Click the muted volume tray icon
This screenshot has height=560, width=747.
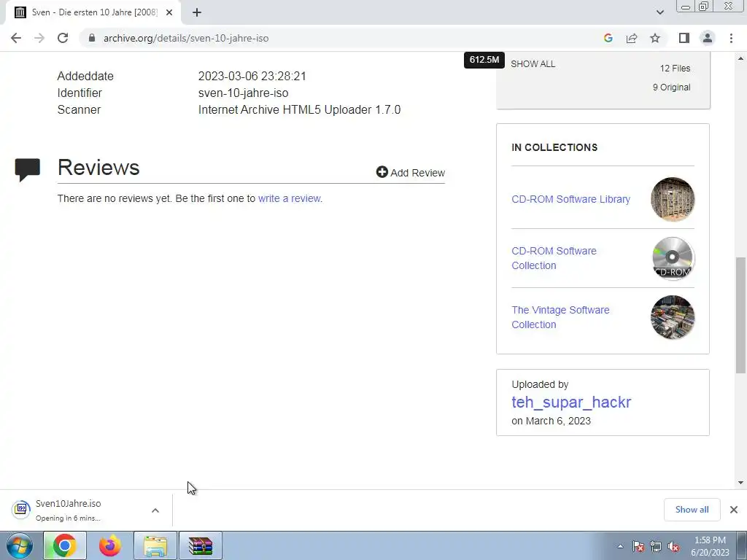point(673,547)
